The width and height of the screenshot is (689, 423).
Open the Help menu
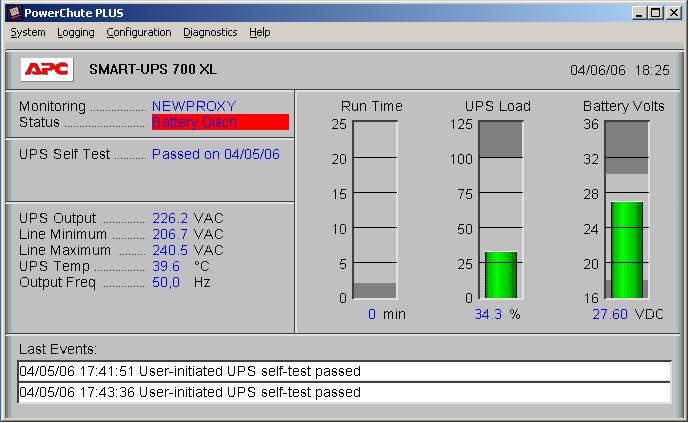pyautogui.click(x=260, y=33)
